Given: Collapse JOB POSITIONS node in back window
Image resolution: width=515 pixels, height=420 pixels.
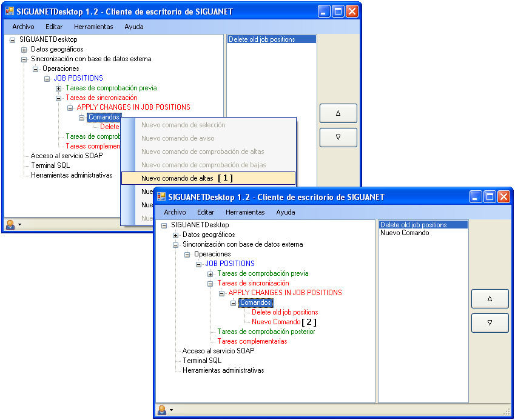Looking at the screenshot, I should click(47, 79).
